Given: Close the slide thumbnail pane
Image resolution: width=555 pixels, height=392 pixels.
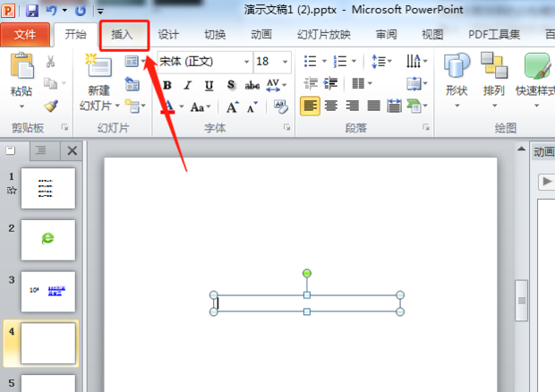Looking at the screenshot, I should pos(73,151).
